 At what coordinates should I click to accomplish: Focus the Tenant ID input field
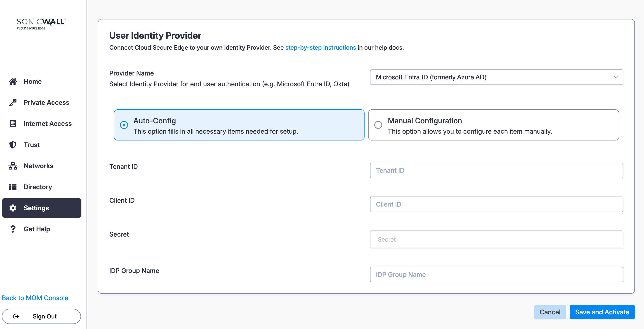tap(496, 170)
